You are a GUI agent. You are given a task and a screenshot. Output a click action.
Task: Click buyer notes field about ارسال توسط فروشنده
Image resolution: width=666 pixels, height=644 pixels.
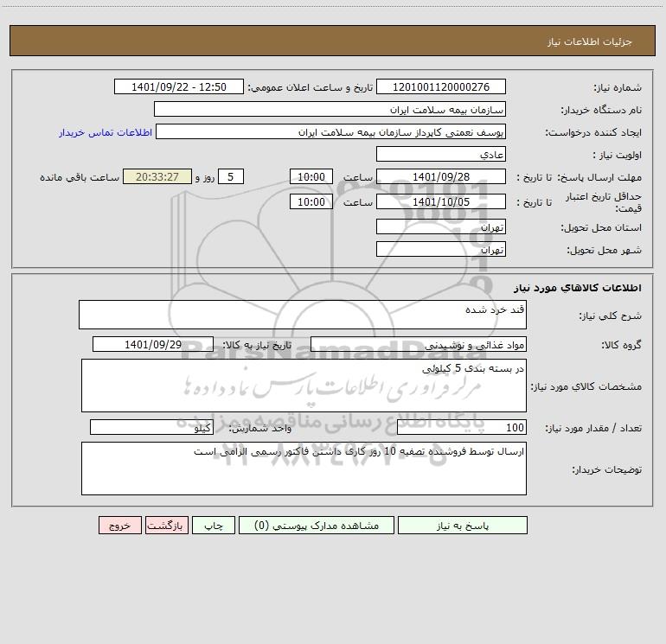[x=304, y=469]
